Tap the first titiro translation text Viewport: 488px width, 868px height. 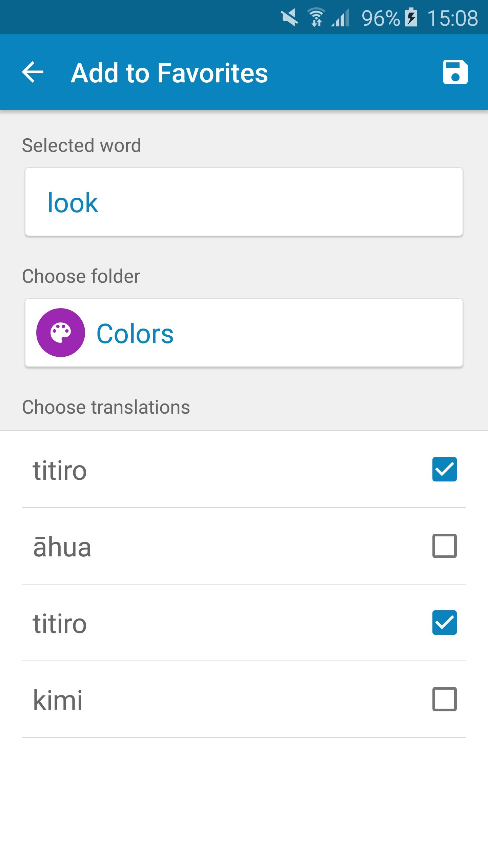click(60, 471)
